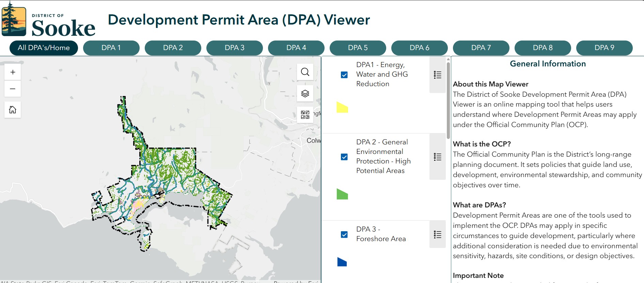Go to DPA 1 page
This screenshot has width=644, height=283.
(111, 48)
